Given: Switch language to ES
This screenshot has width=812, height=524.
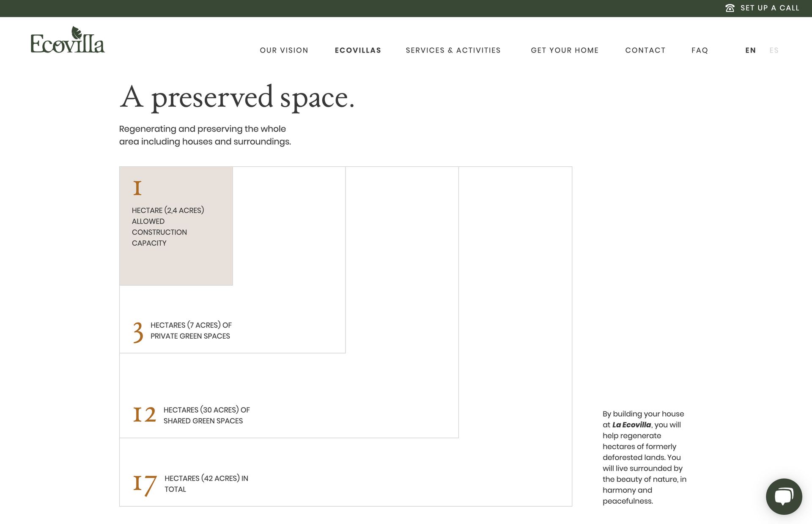Looking at the screenshot, I should point(774,50).
